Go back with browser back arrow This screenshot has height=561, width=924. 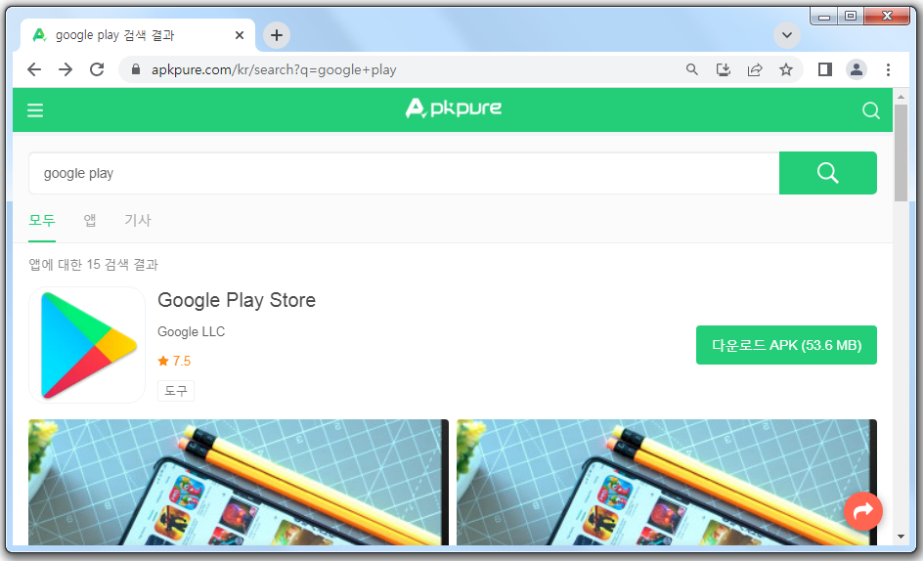(x=34, y=69)
